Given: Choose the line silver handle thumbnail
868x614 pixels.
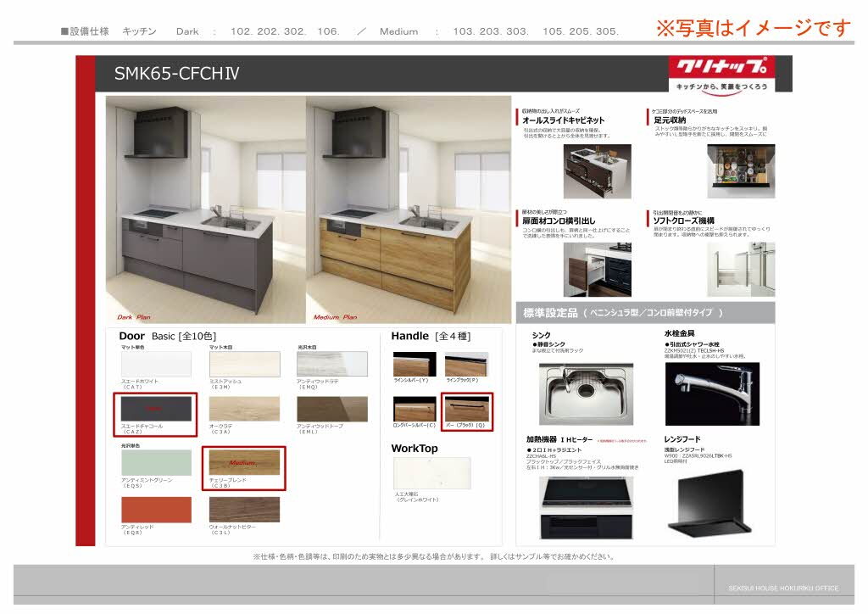Looking at the screenshot, I should pos(415,365).
